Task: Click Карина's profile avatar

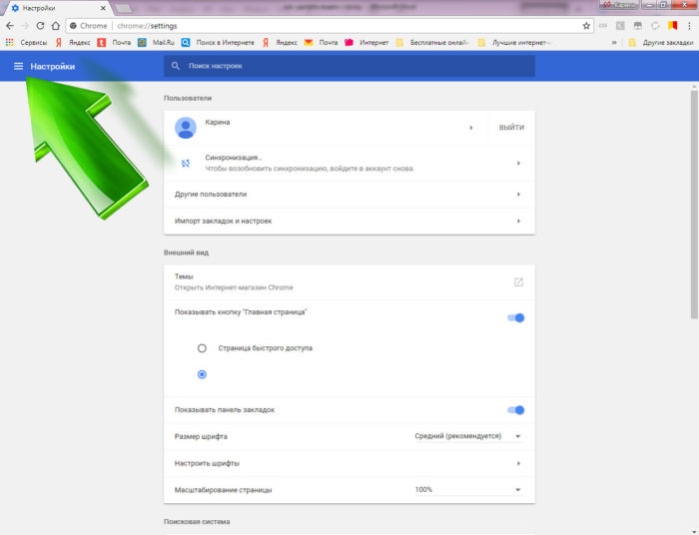Action: (185, 128)
